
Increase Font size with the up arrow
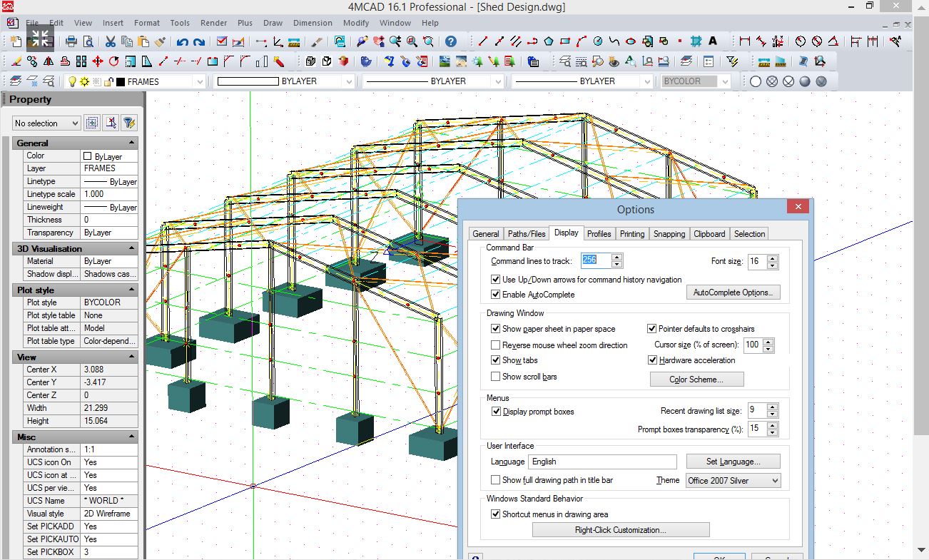(773, 258)
